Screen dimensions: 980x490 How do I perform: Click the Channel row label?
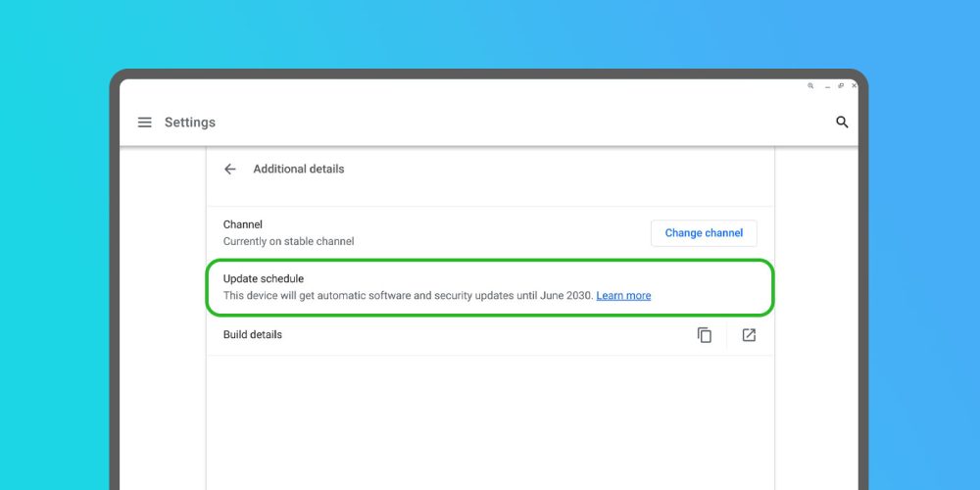click(243, 224)
